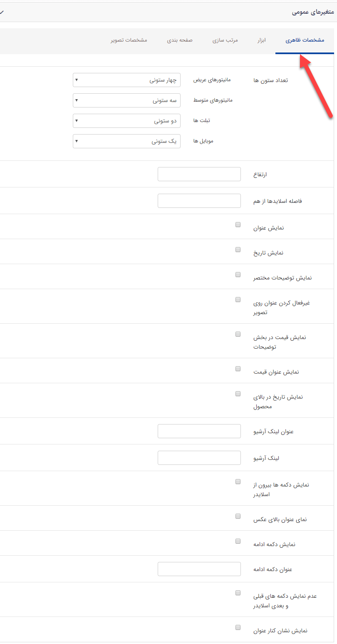Click the checkmark icon next to متغیرهای عمومی
The image size is (337, 644).
[x=2, y=12]
